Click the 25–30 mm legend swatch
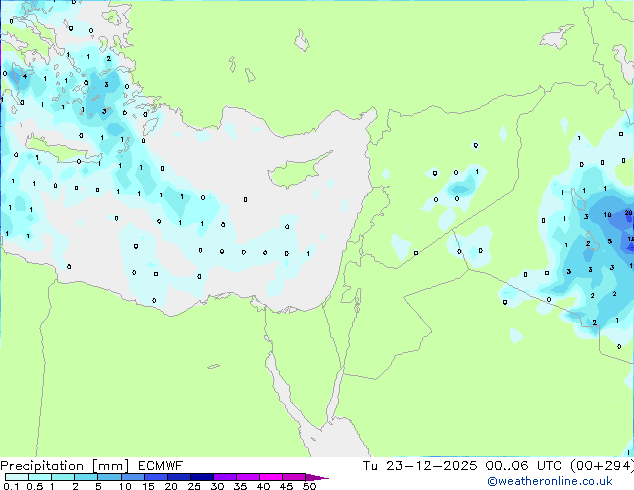 coord(201,477)
